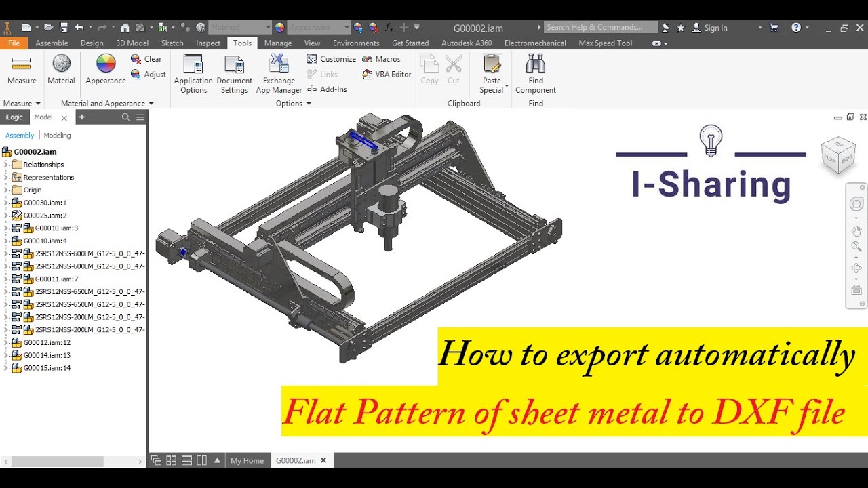This screenshot has height=488, width=868.
Task: Expand the Representations node
Action: [6, 178]
